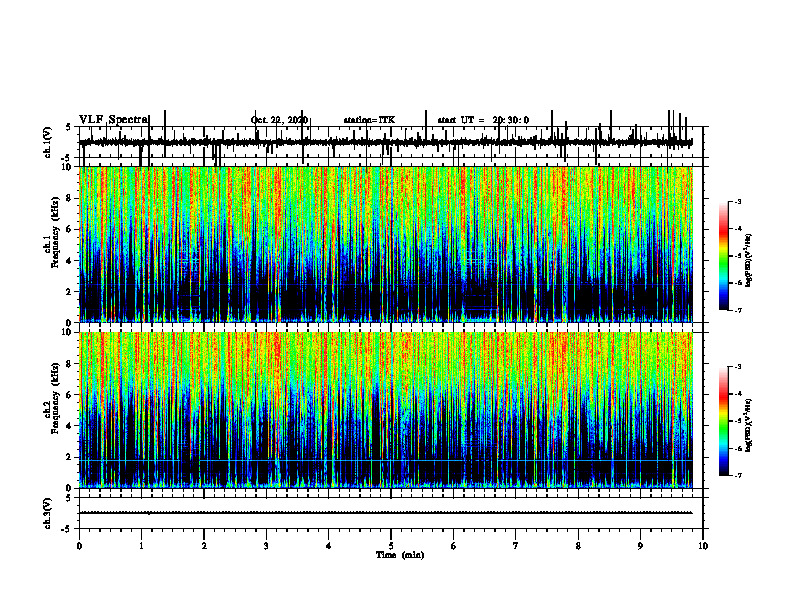
Task: Click the "station=ITK" header label
Action: click(369, 120)
